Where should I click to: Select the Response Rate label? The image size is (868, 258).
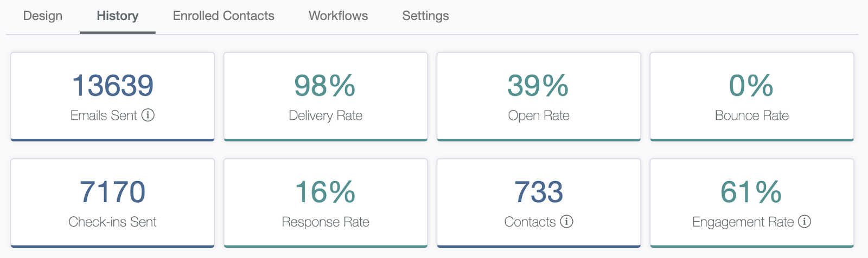(325, 222)
